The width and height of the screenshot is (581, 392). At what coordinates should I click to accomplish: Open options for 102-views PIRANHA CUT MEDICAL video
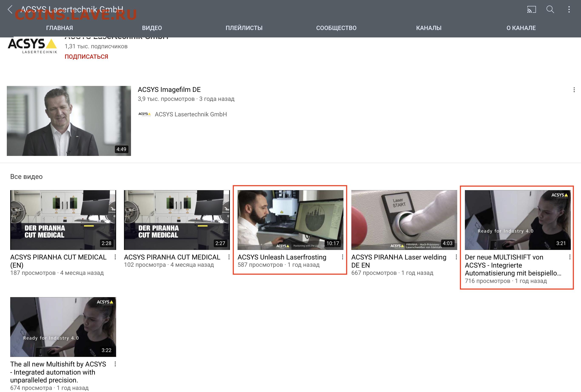coord(229,257)
